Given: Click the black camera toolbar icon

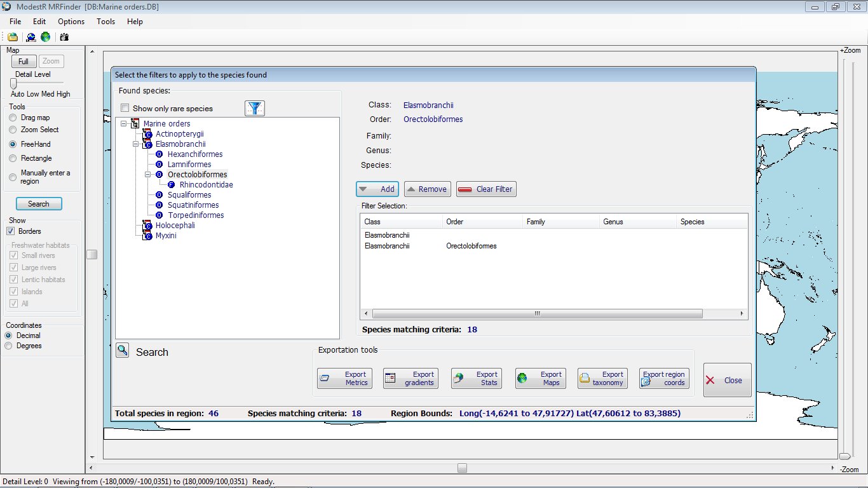Looking at the screenshot, I should (64, 37).
